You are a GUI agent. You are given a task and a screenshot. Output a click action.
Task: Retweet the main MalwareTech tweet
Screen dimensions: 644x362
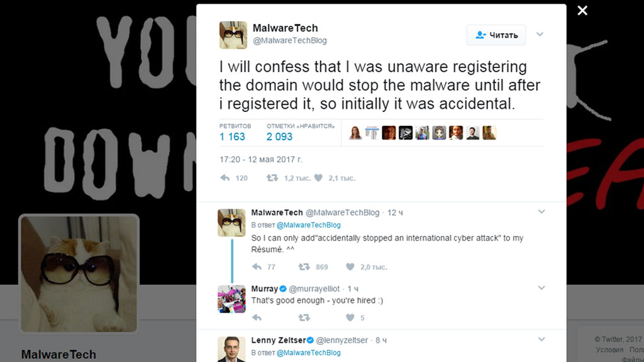click(272, 178)
